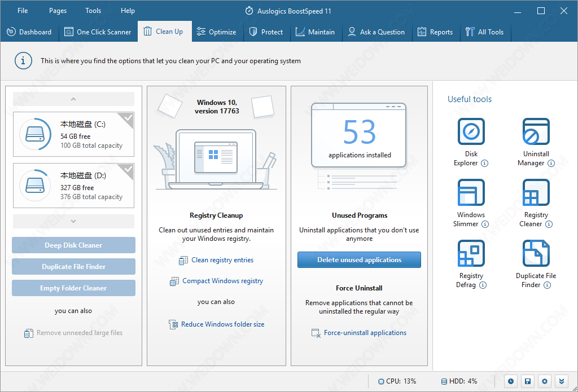This screenshot has height=392, width=578.
Task: Open the Ask a Question tab
Action: coord(377,32)
